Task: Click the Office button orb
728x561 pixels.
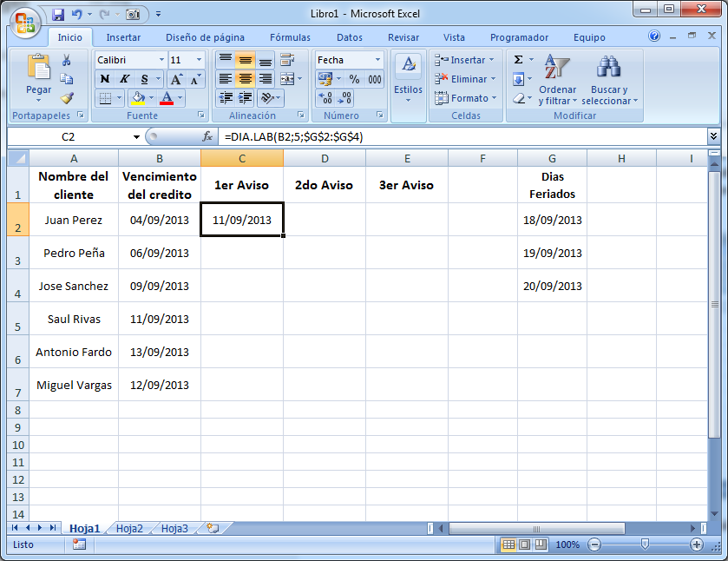Action: [25, 22]
